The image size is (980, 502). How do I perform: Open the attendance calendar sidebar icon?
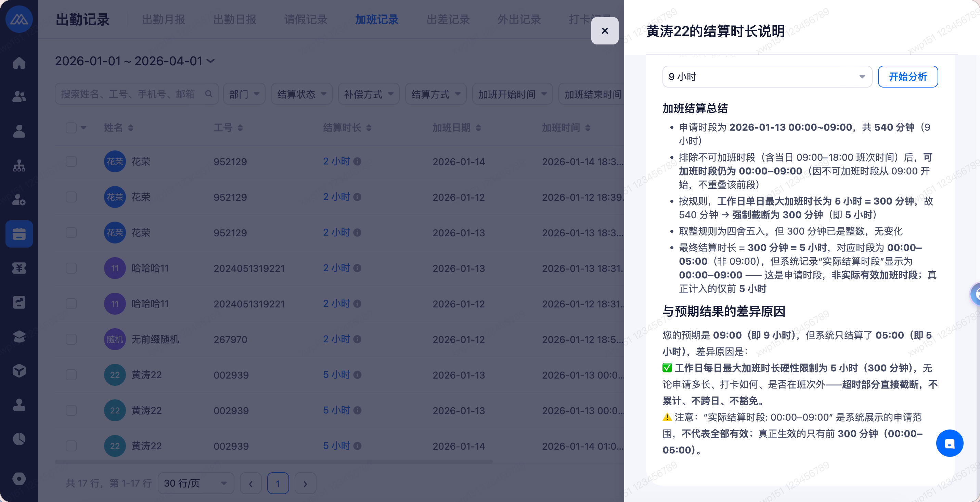point(19,234)
